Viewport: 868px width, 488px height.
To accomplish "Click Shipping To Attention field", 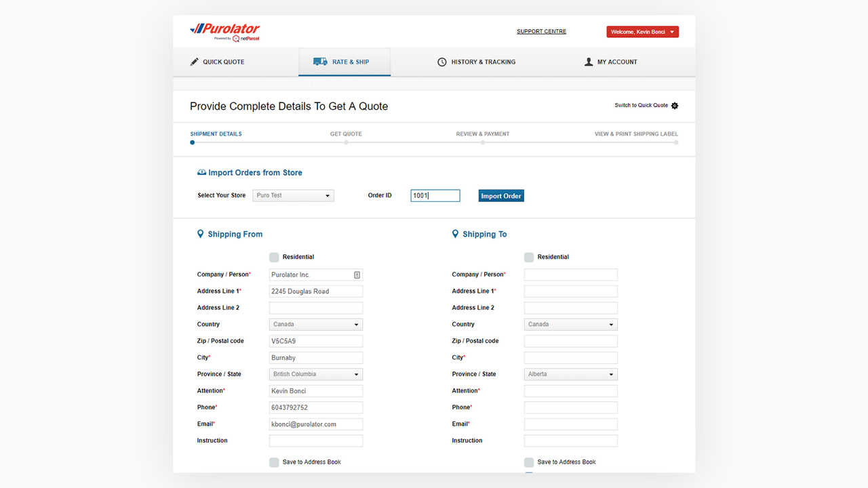I will coord(571,390).
